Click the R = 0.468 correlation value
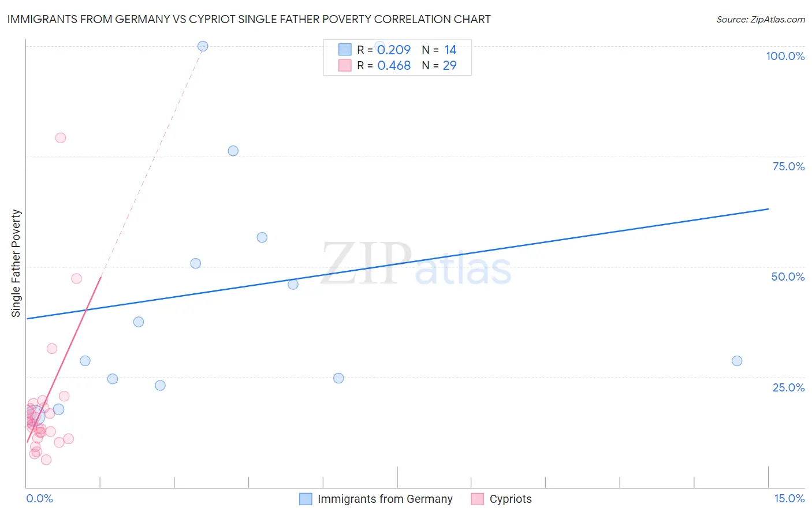Image resolution: width=812 pixels, height=515 pixels. 384,66
